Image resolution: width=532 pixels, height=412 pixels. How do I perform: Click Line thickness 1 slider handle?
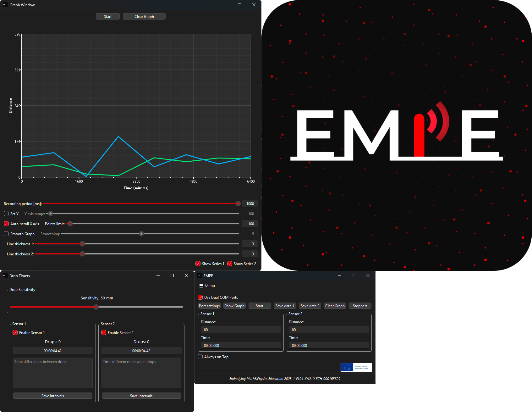coord(82,244)
